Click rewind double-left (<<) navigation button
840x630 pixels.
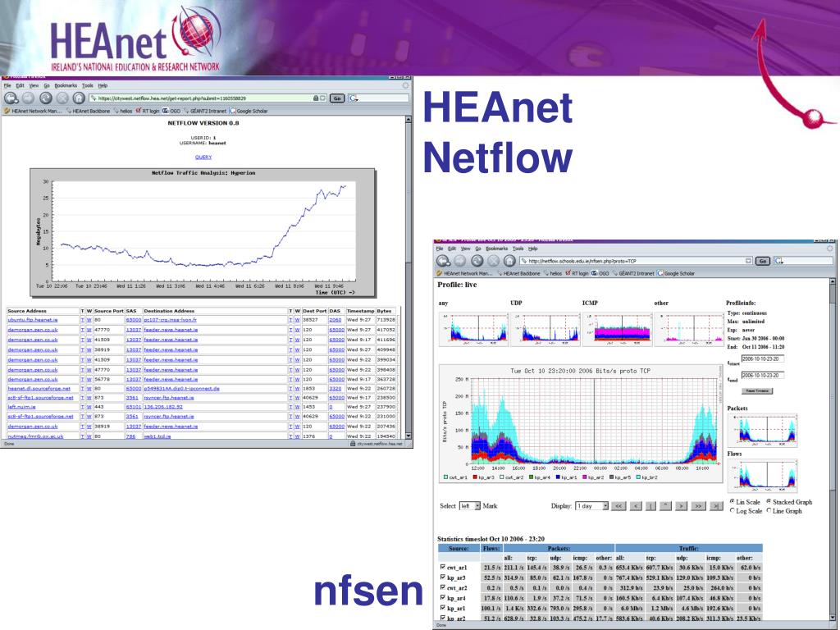(x=619, y=505)
